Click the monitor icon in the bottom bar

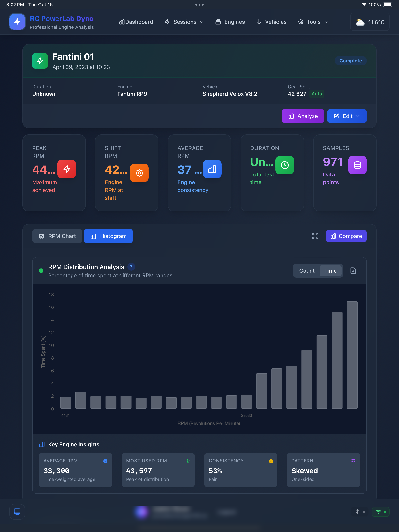tap(17, 512)
